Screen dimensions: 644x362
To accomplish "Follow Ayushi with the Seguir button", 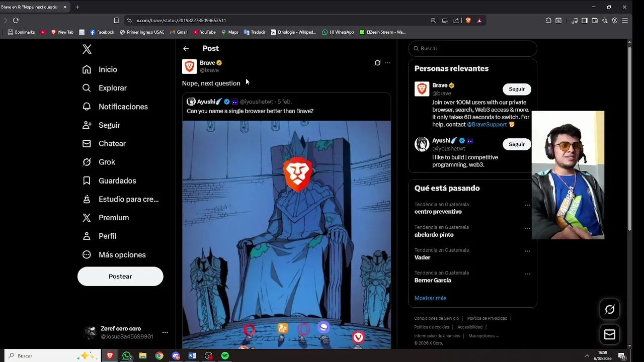I will click(517, 144).
